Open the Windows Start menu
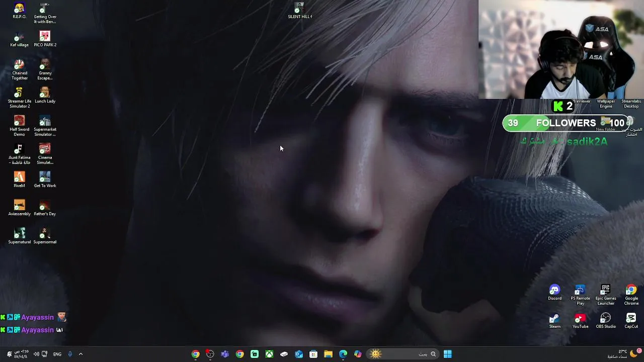Image resolution: width=644 pixels, height=362 pixels. [447, 354]
